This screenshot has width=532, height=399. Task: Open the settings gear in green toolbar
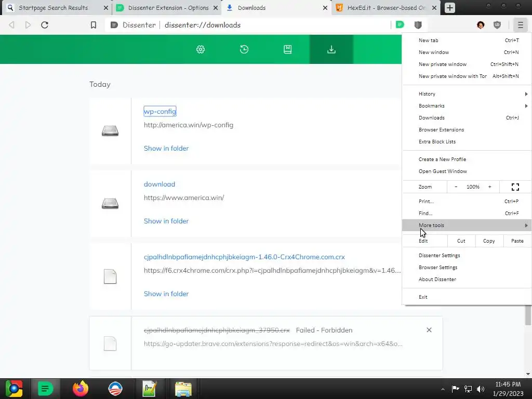[x=201, y=49]
